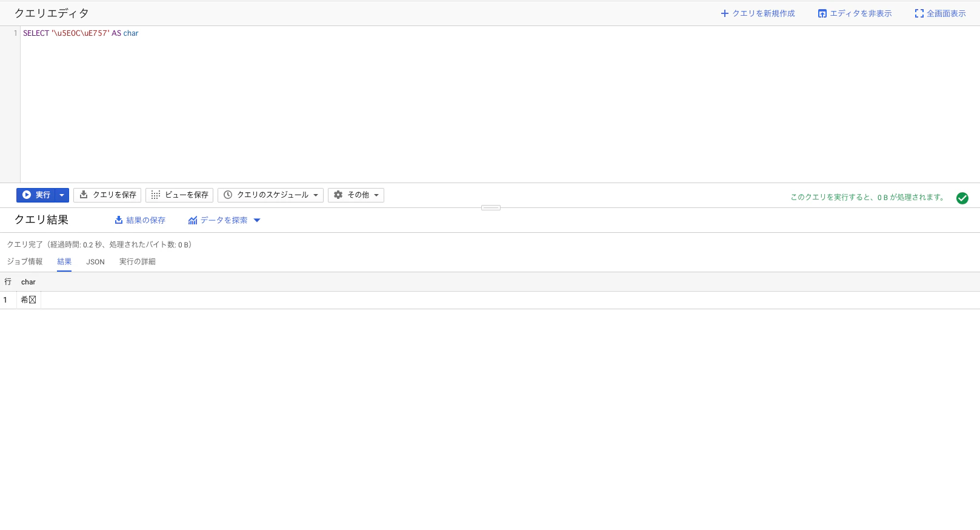Click the 結果の保存 link
Image resolution: width=980 pixels, height=530 pixels.
point(145,220)
